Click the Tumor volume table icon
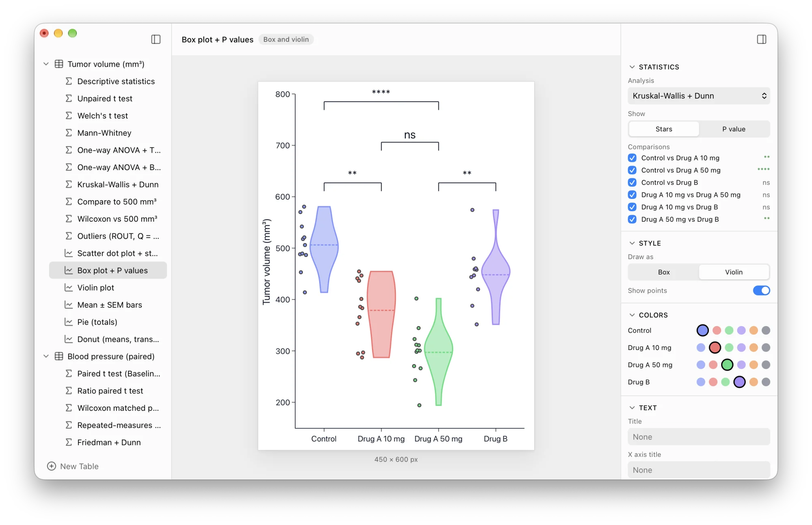 tap(59, 64)
